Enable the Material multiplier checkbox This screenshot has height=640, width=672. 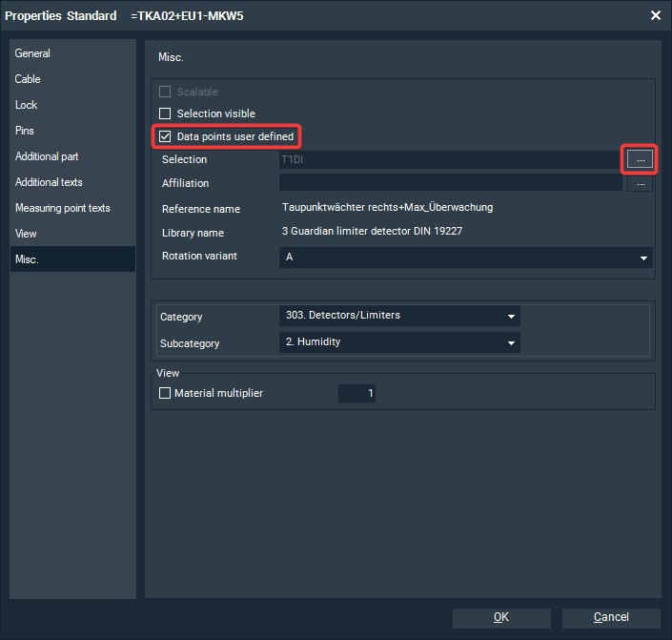[x=165, y=393]
